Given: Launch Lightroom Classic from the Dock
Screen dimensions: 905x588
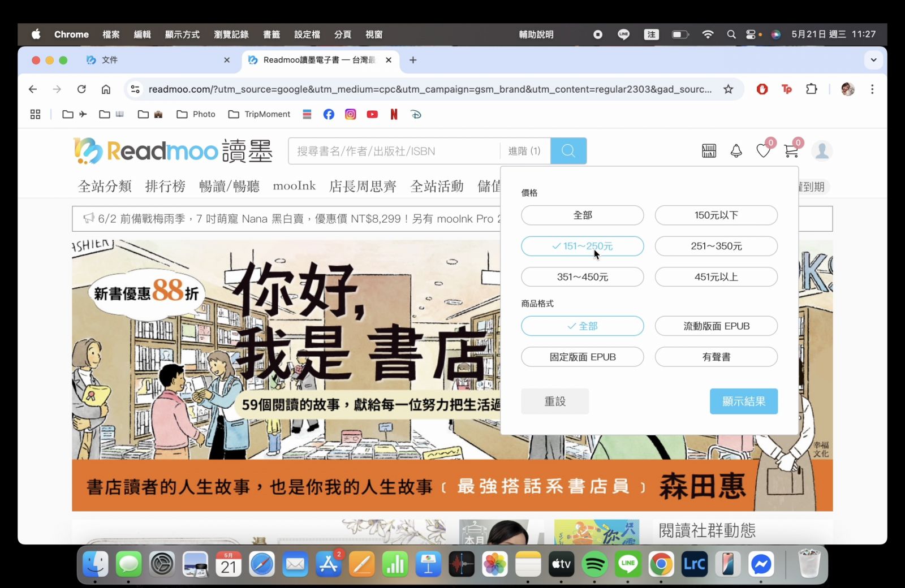Looking at the screenshot, I should click(695, 564).
